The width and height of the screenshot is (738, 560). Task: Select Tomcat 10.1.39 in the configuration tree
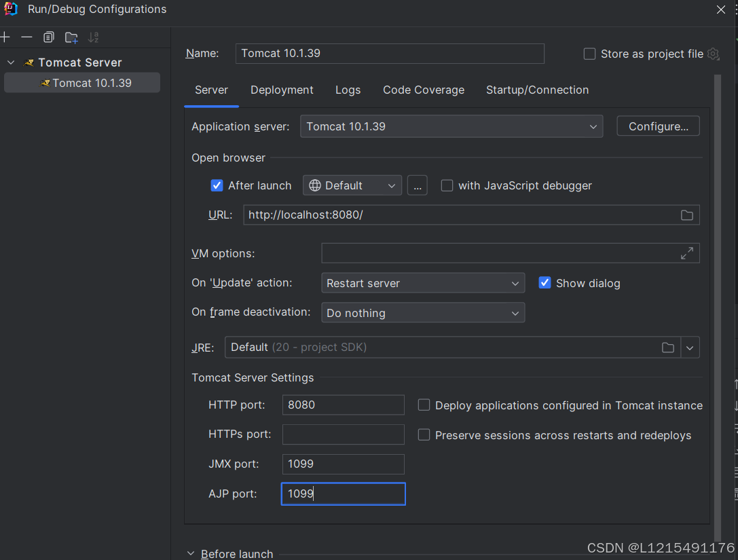[82, 83]
